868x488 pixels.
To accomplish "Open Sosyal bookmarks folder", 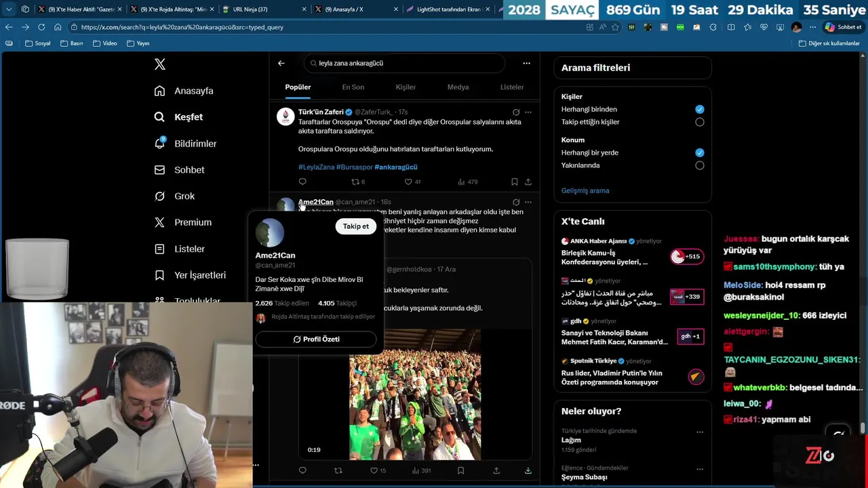I will click(37, 43).
